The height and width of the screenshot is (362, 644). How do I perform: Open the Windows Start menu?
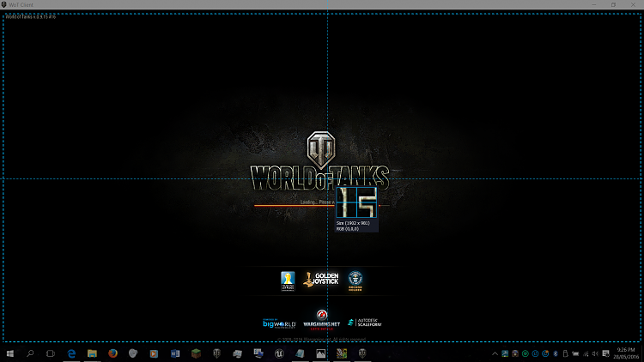(9, 353)
